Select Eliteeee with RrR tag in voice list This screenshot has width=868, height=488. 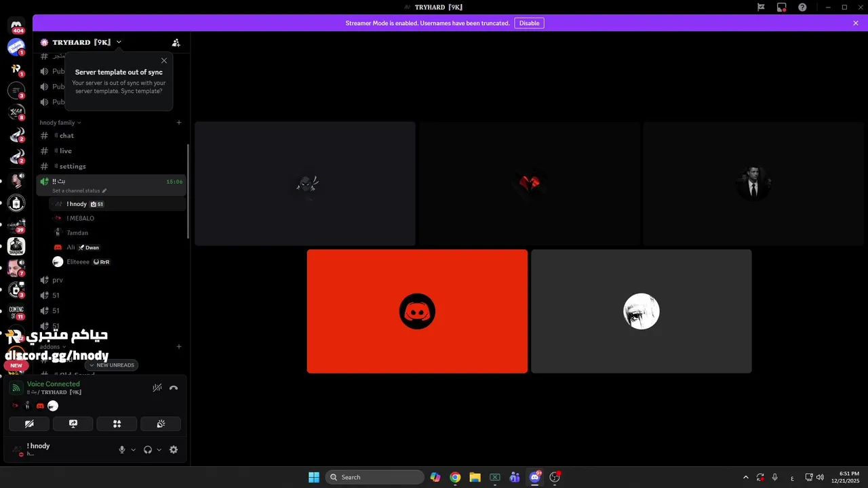click(x=117, y=262)
